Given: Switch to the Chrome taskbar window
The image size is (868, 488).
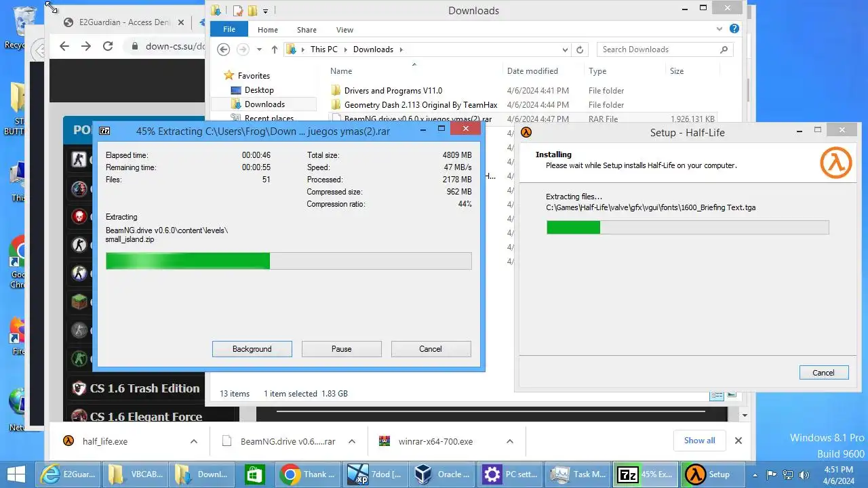Looking at the screenshot, I should [307, 474].
